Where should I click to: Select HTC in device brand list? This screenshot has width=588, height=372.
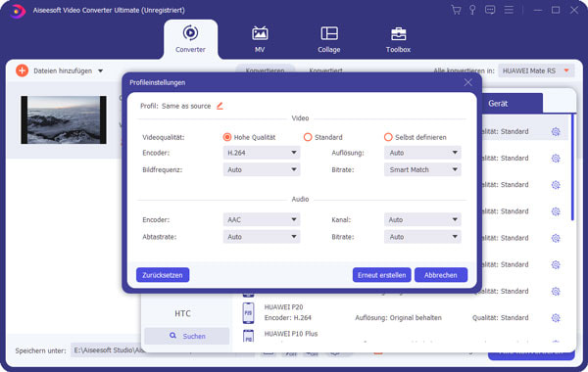click(x=182, y=313)
